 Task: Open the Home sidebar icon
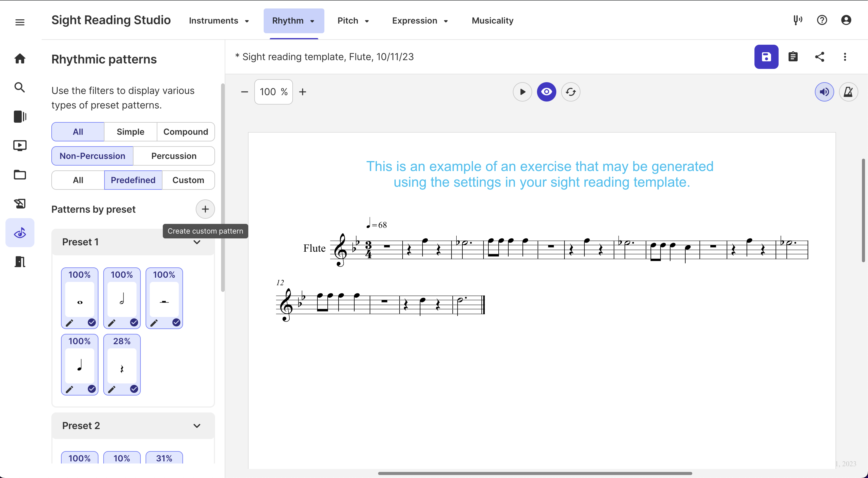tap(20, 59)
